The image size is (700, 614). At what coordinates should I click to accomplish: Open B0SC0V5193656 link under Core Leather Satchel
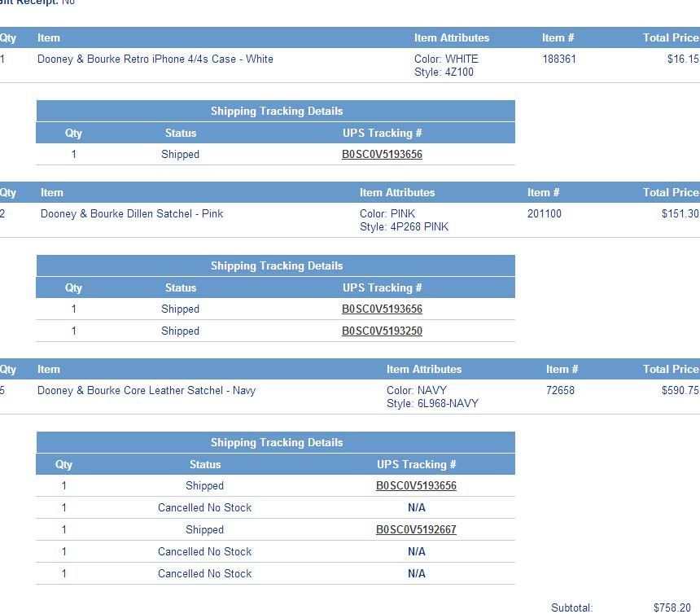pos(416,486)
